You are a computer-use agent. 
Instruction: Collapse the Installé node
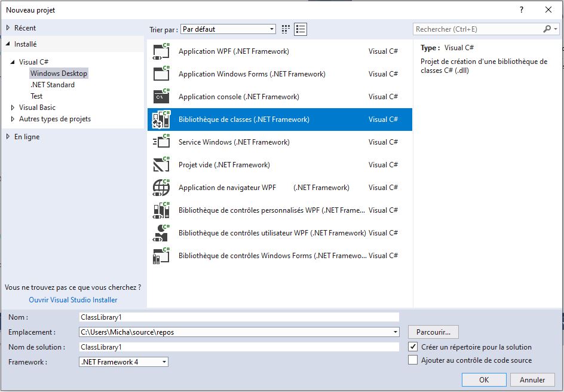[x=8, y=44]
